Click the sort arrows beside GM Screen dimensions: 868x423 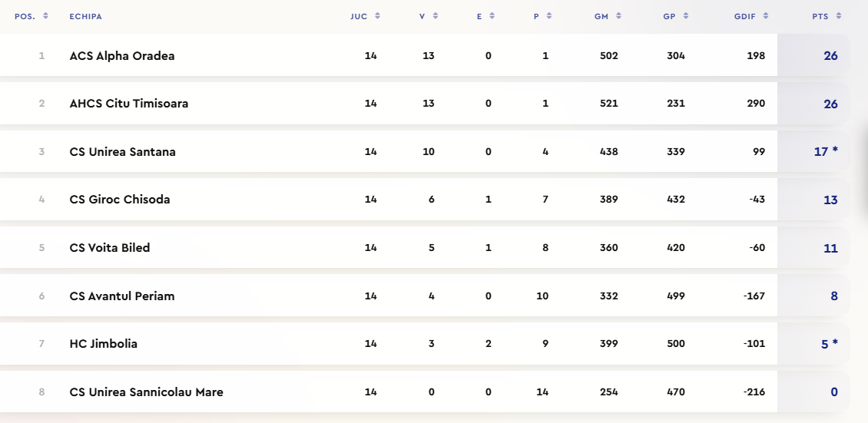pos(618,16)
